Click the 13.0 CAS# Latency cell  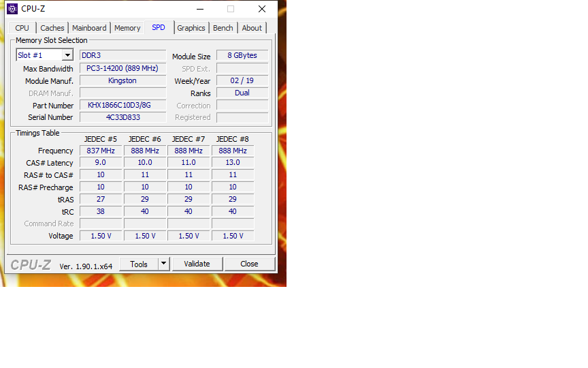(233, 163)
